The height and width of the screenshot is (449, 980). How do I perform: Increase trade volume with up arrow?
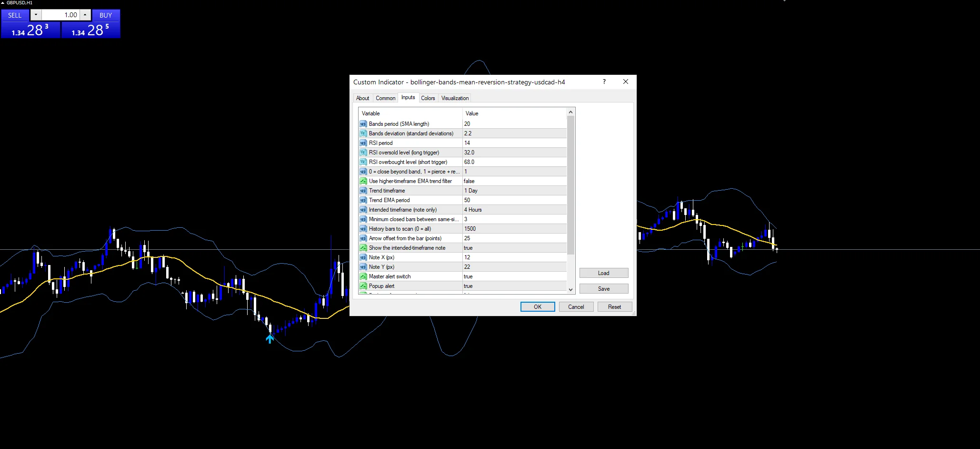pyautogui.click(x=85, y=15)
